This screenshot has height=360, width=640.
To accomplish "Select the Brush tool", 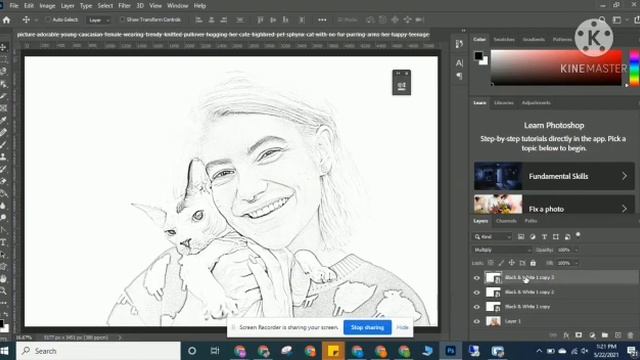I will [x=3, y=144].
